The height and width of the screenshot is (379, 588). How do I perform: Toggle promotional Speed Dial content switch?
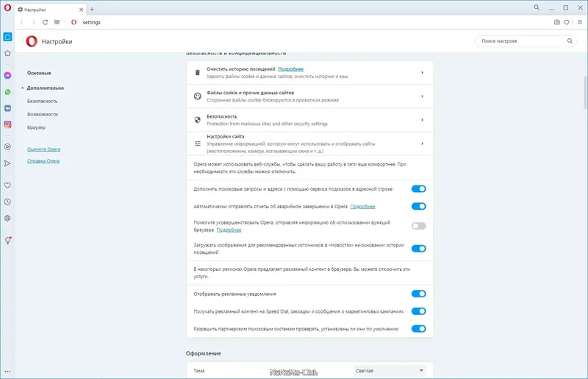(418, 311)
